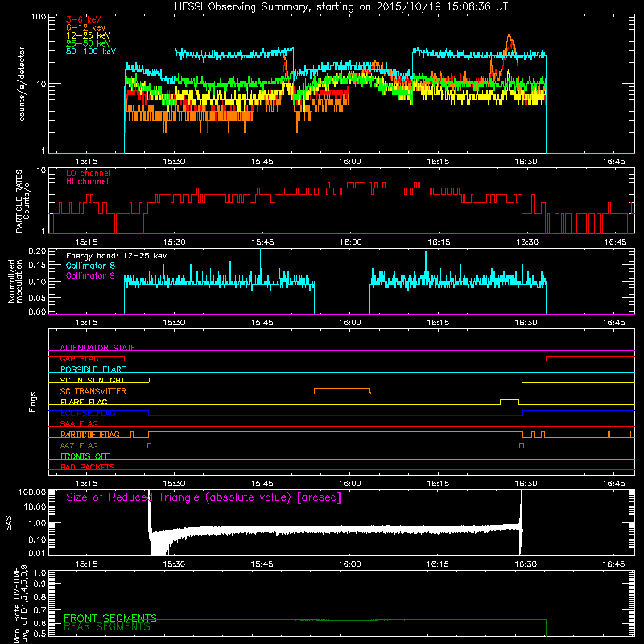The height and width of the screenshot is (644, 644).
Task: Select the 3-6 keV legend label
Action: tap(84, 19)
